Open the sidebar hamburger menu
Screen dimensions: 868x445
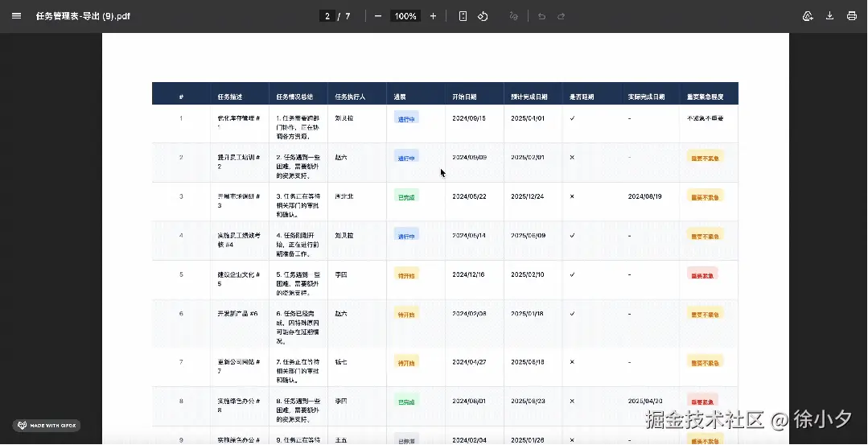16,16
